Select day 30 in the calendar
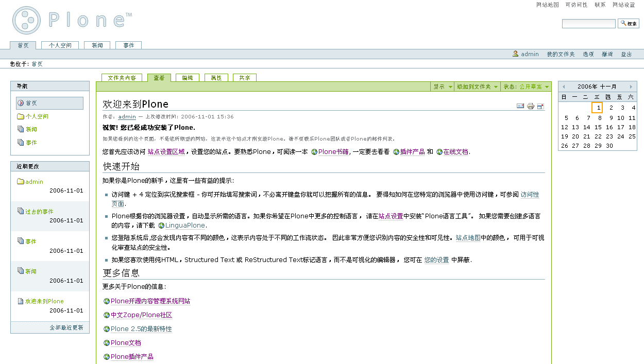Image resolution: width=644 pixels, height=364 pixels. [609, 146]
